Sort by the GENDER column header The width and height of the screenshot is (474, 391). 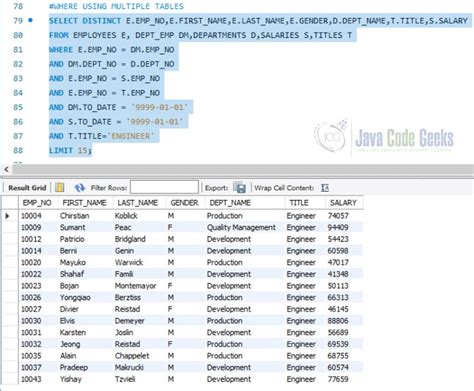pyautogui.click(x=184, y=203)
